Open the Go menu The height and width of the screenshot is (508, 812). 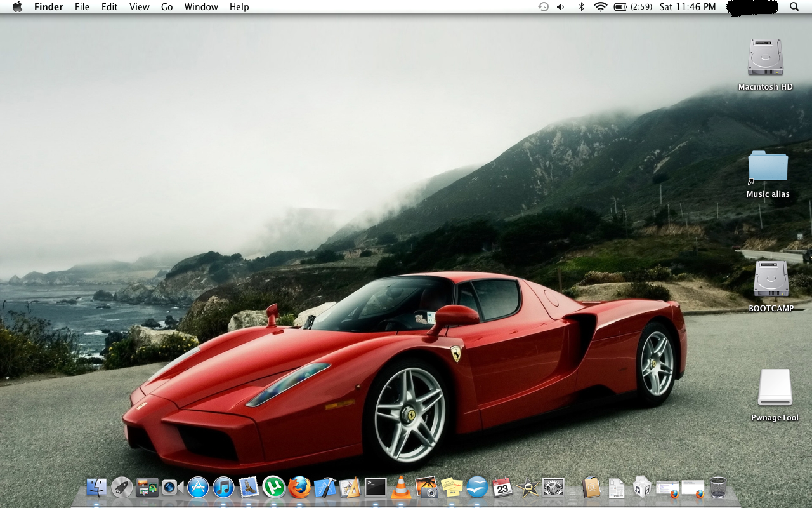(167, 7)
